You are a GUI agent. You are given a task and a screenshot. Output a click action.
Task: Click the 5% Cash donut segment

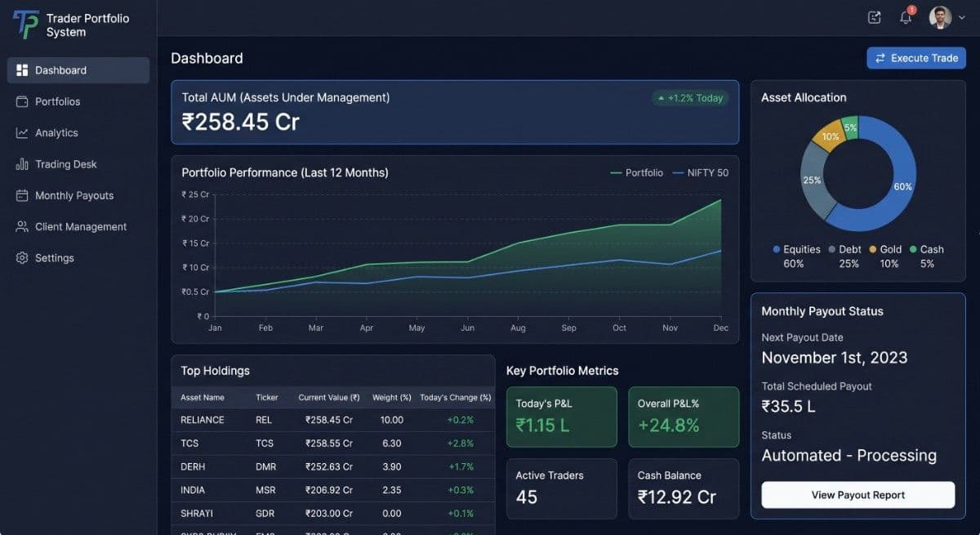pos(850,127)
